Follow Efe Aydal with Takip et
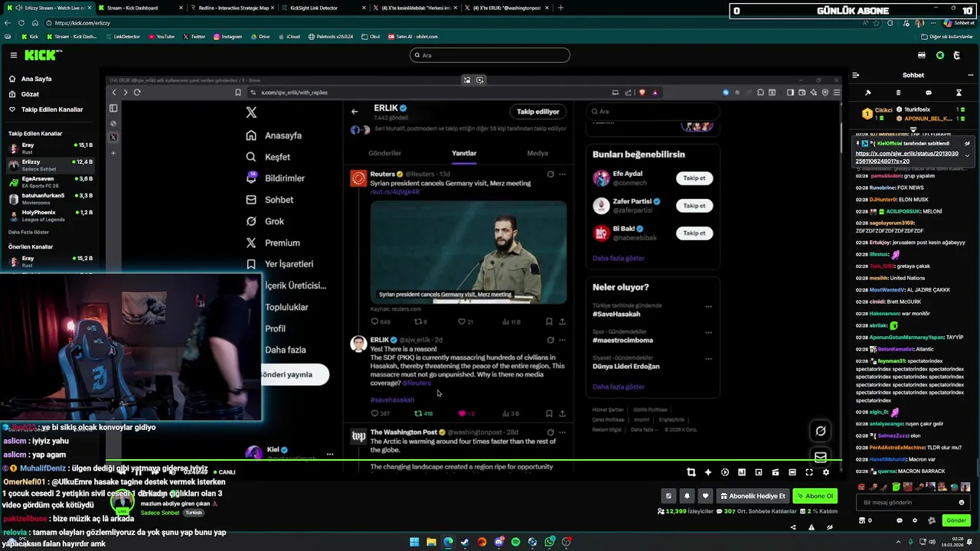The width and height of the screenshot is (980, 551). pos(694,178)
